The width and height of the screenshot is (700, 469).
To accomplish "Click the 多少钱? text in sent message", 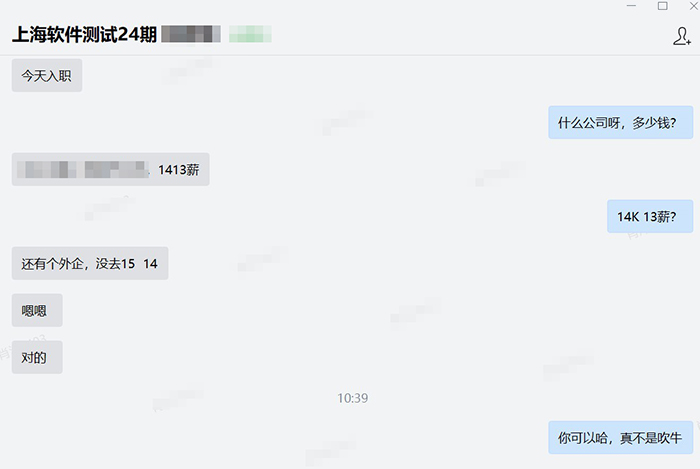I will point(654,123).
